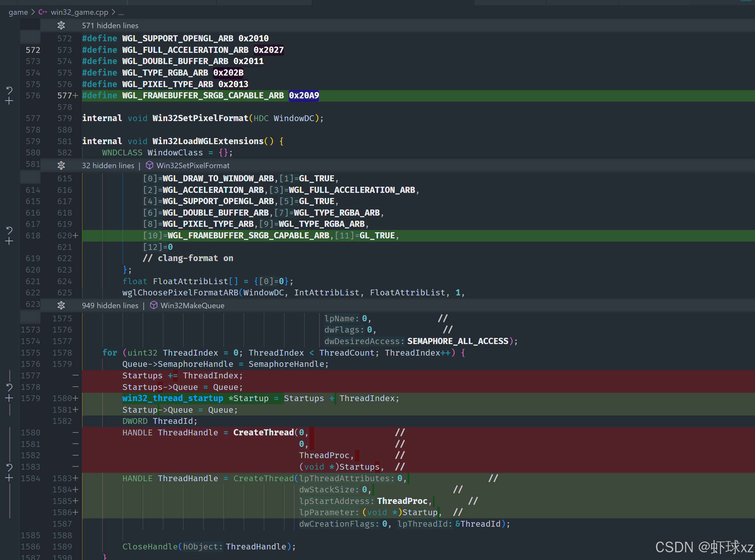Stage the added #define line 577 change
The height and width of the screenshot is (560, 755).
pyautogui.click(x=9, y=101)
